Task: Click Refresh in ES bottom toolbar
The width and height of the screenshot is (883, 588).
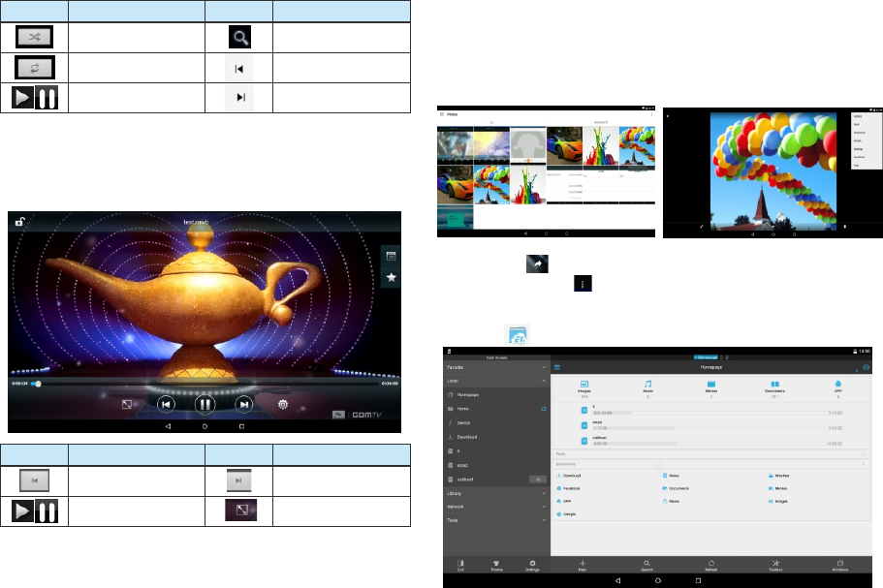Action: point(711,566)
